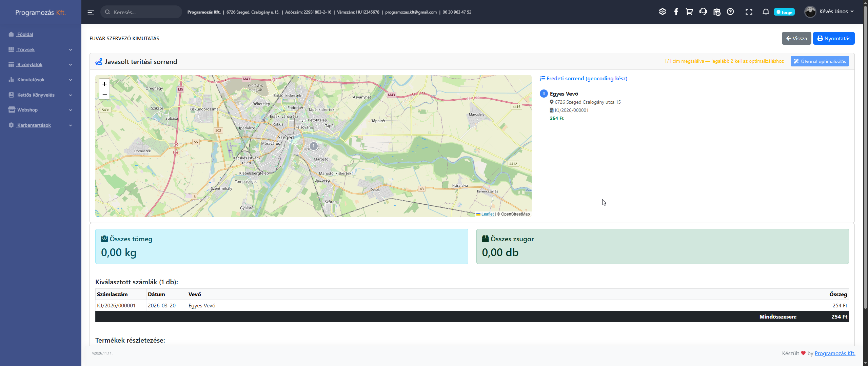868x366 pixels.
Task: Click the Nyomtatás print button
Action: click(x=833, y=38)
